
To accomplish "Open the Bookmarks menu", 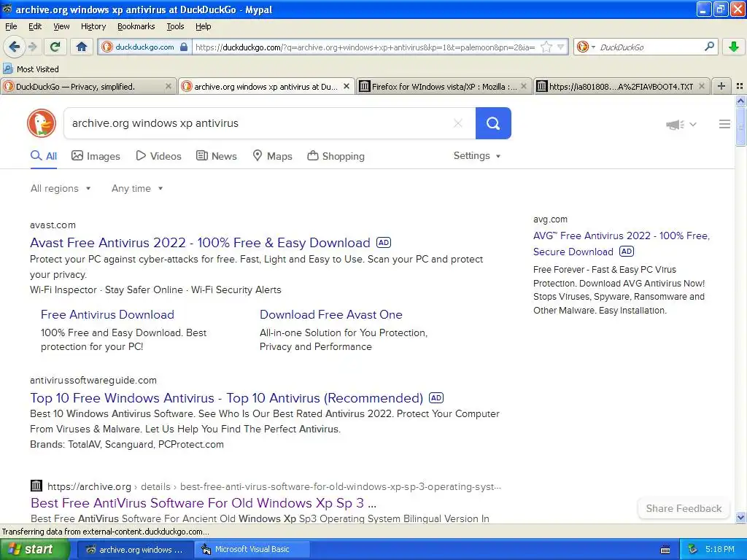I will coord(136,26).
